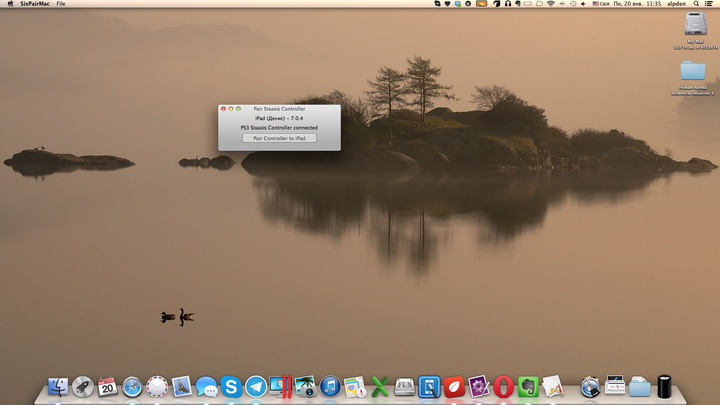Viewport: 720px width, 405px height.
Task: Open Skype from the dock
Action: [232, 387]
